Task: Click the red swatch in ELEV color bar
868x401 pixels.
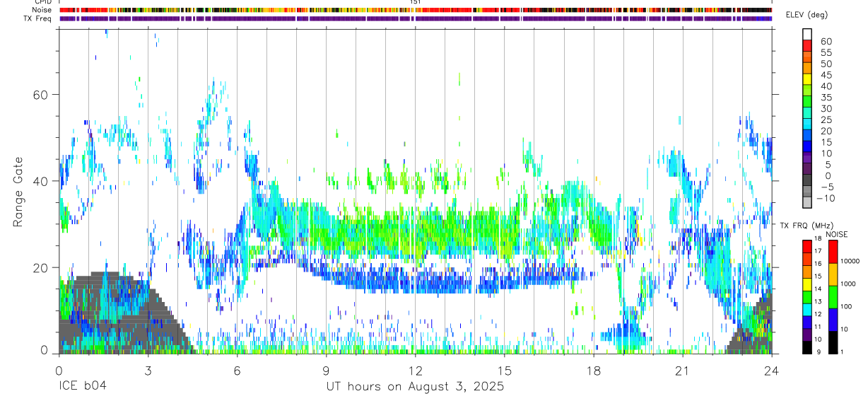Action: 807,45
